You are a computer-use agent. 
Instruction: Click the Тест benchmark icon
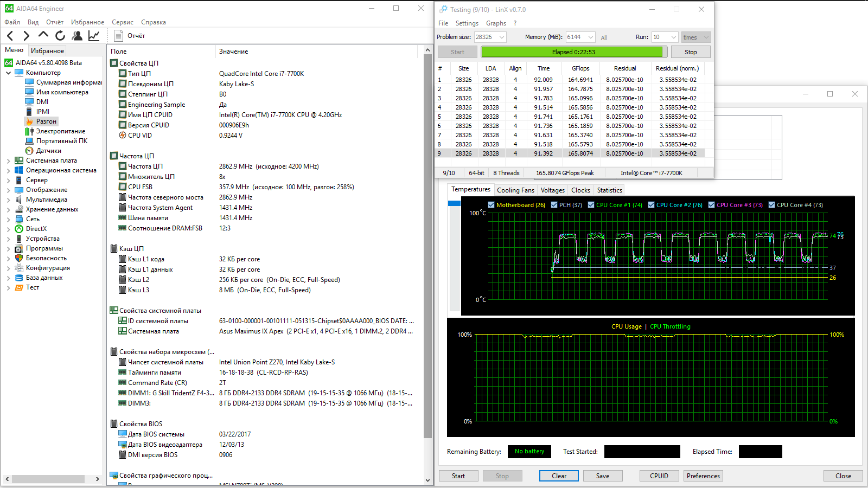tap(19, 287)
